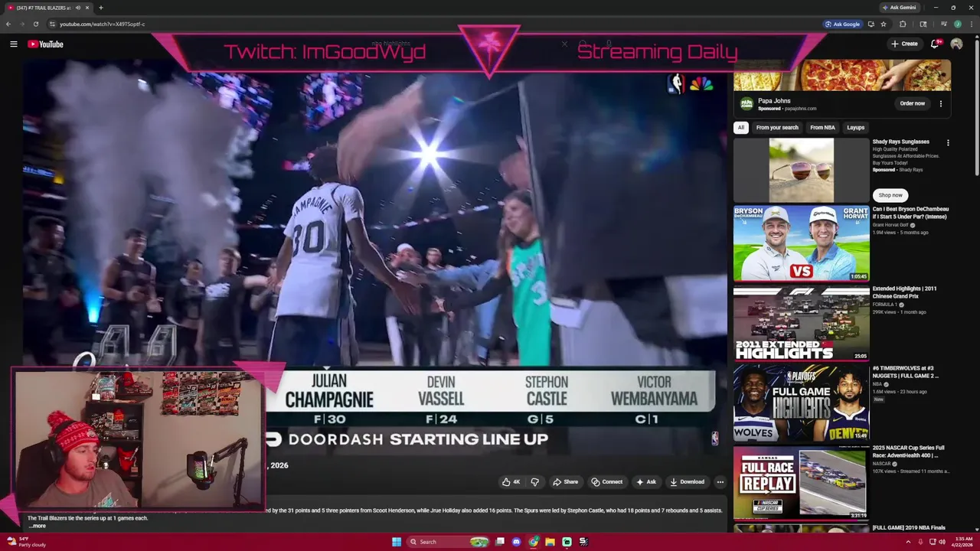
Task: Open the 2011 Chinese Grand Prix highlights thumbnail
Action: click(x=802, y=323)
